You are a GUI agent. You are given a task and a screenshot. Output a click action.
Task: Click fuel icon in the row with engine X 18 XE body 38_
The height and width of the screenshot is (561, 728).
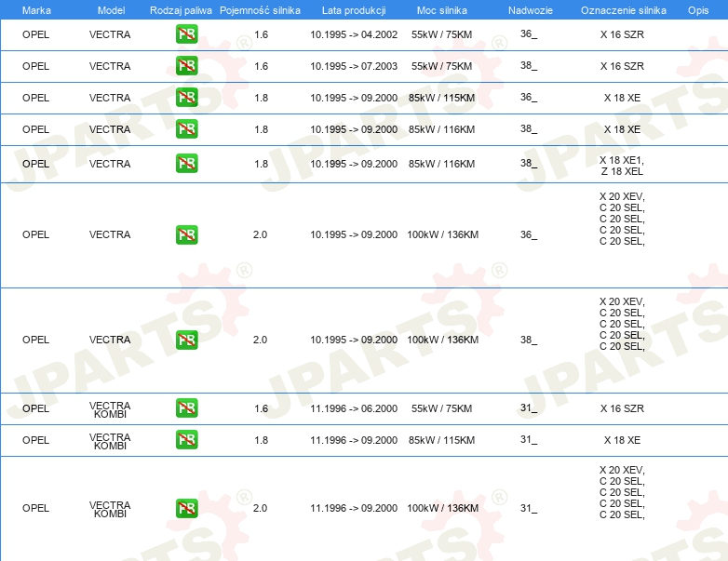pos(186,129)
